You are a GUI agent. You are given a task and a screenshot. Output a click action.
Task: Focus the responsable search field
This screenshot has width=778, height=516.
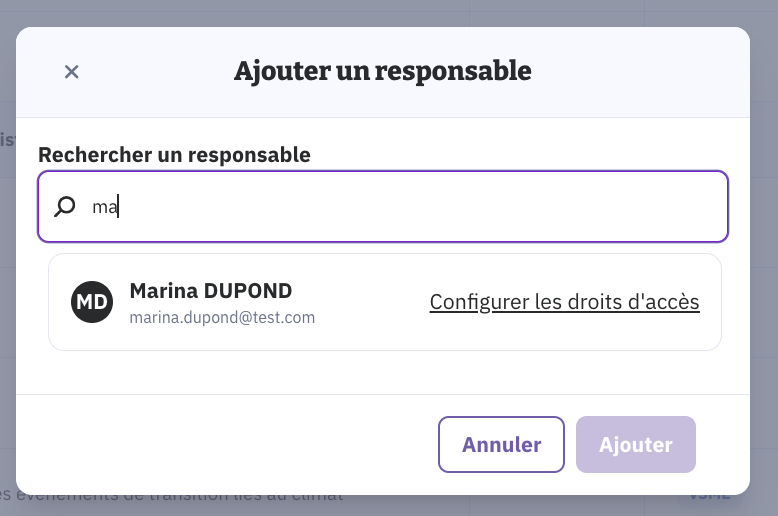coord(400,207)
